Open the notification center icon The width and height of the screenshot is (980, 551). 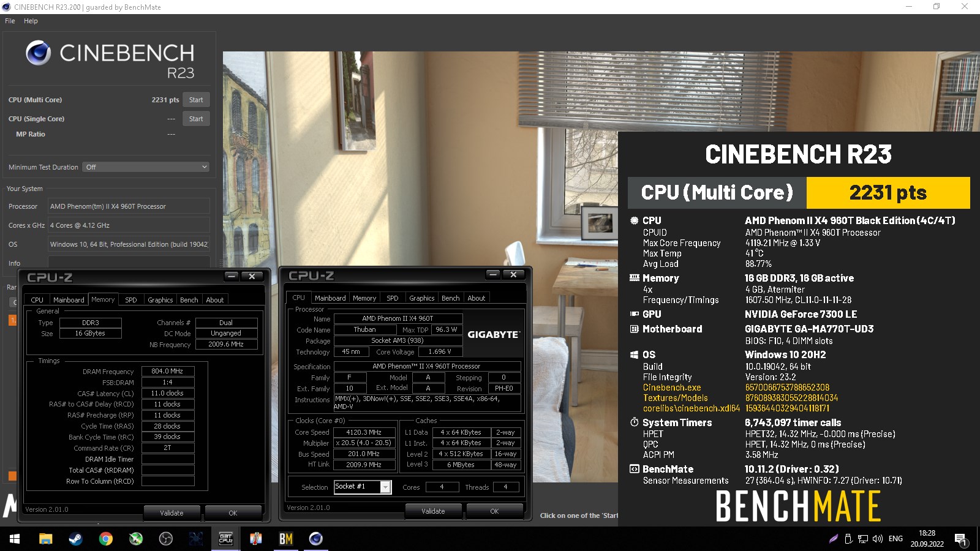960,539
